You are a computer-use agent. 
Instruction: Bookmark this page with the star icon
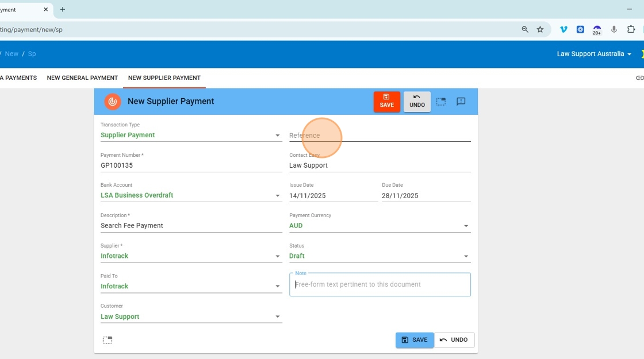[540, 29]
